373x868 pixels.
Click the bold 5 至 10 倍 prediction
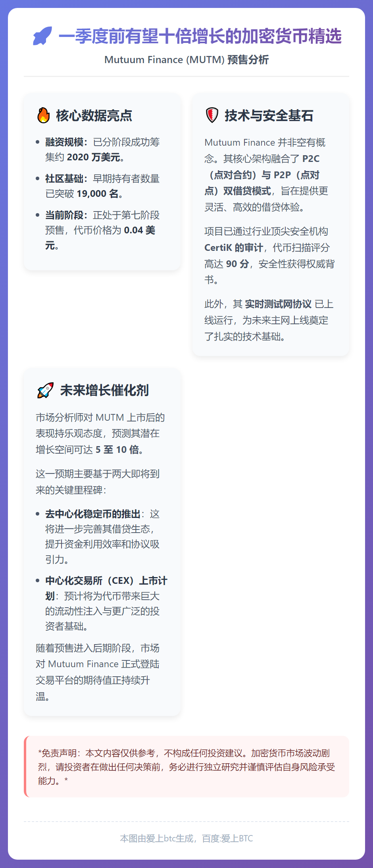coord(117,450)
